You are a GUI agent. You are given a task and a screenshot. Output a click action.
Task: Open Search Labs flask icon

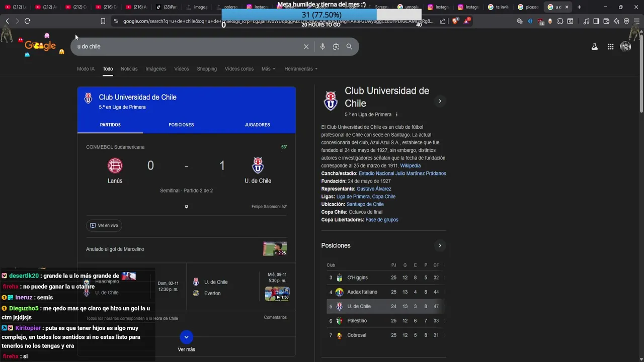tap(594, 47)
